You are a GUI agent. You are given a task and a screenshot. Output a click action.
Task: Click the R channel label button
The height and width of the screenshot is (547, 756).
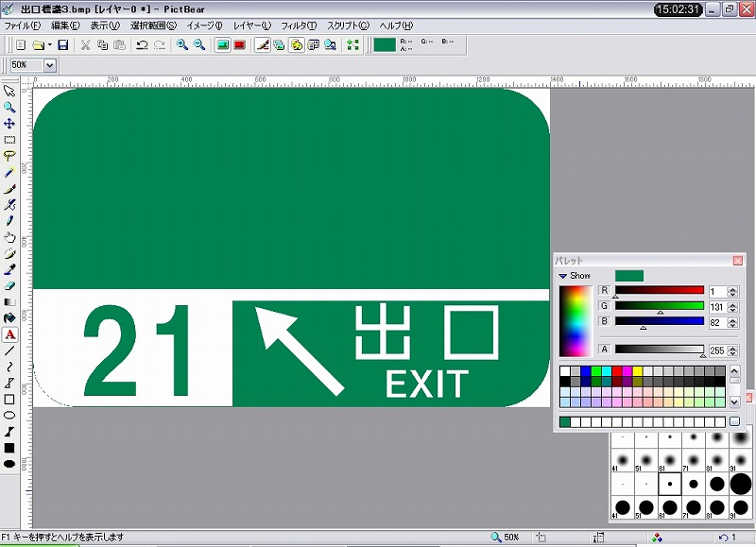[604, 291]
